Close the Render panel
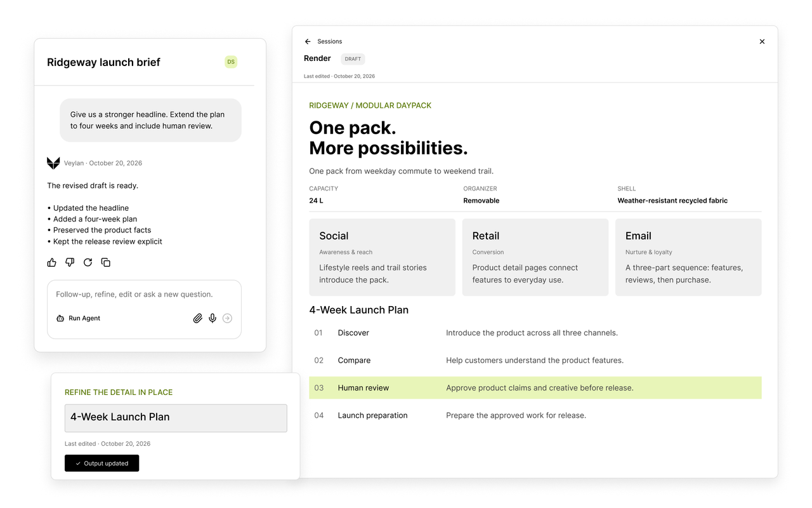The image size is (812, 508). pos(762,41)
